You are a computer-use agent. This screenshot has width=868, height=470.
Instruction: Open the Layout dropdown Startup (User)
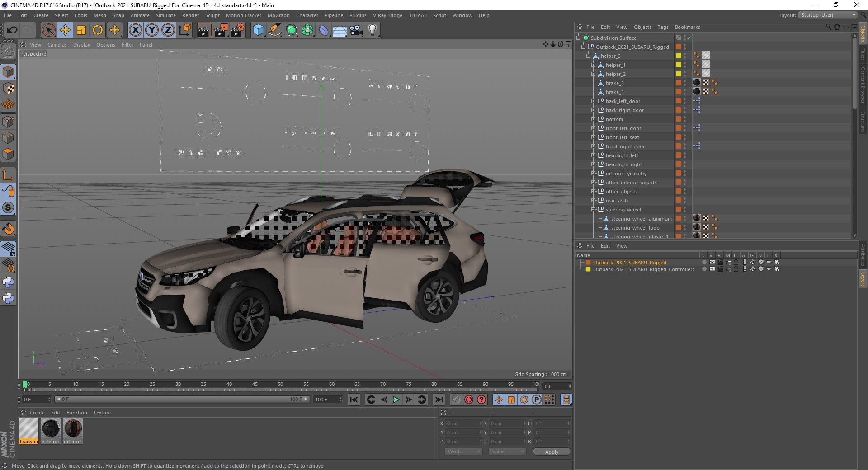(828, 15)
